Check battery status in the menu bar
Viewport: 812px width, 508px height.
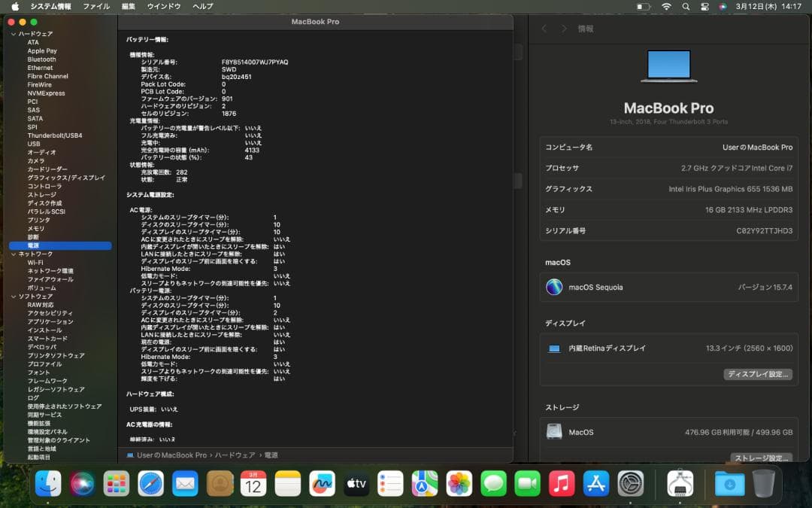coord(643,6)
